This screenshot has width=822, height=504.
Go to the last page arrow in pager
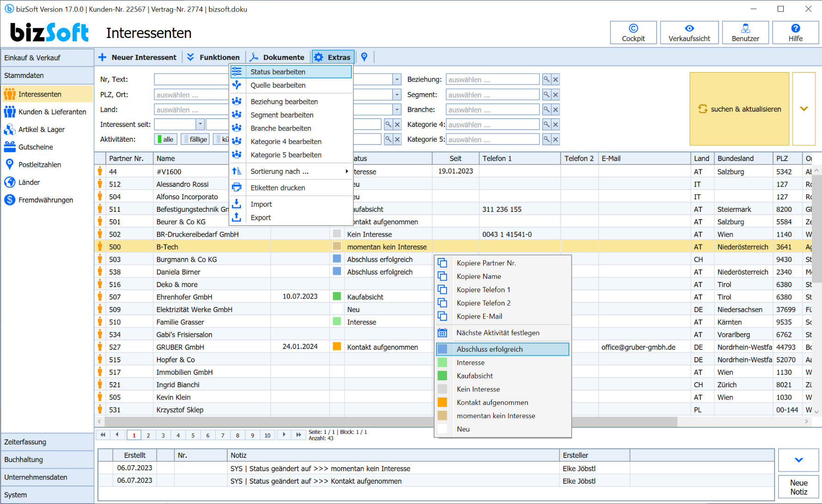click(x=299, y=435)
